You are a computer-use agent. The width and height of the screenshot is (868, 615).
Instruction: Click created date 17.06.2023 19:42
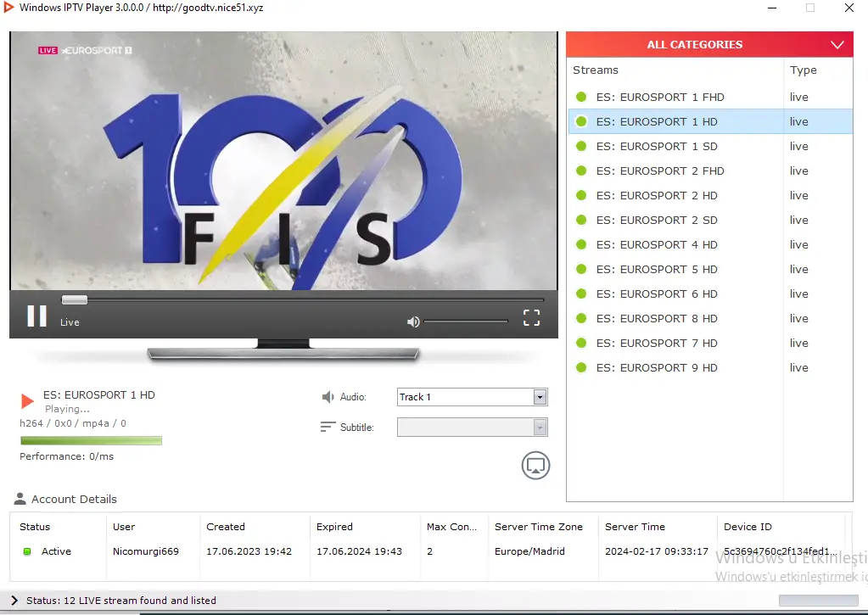click(x=249, y=551)
